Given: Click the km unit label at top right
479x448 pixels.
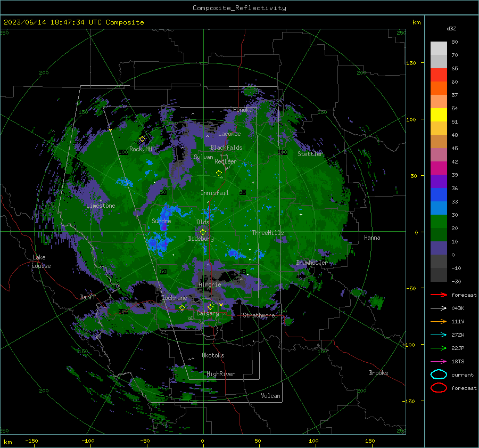Looking at the screenshot, I should tap(416, 22).
